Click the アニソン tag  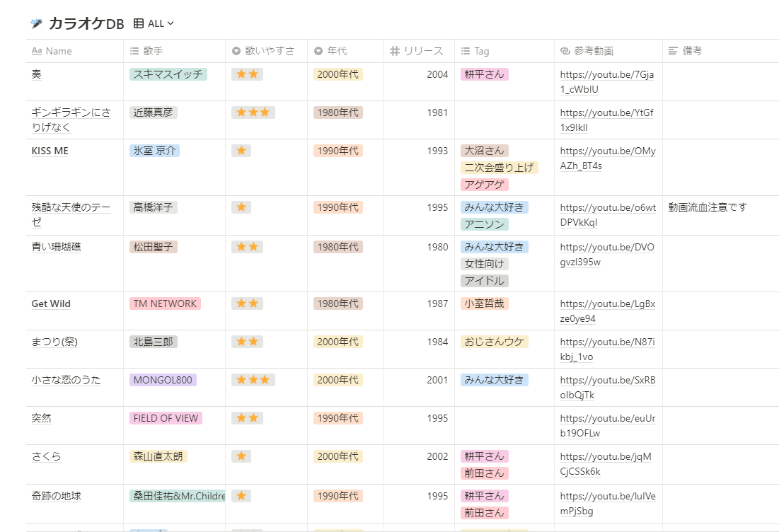485,224
